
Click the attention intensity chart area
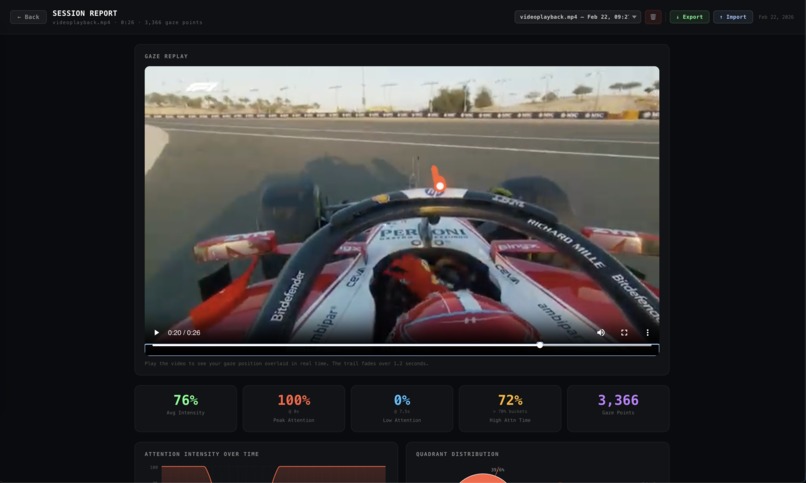point(273,474)
